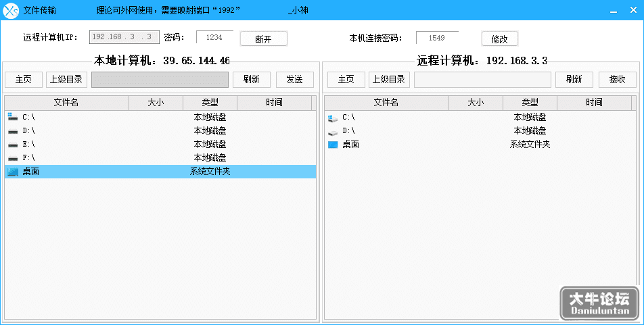
Task: Go to local 主页
Action: click(x=24, y=80)
